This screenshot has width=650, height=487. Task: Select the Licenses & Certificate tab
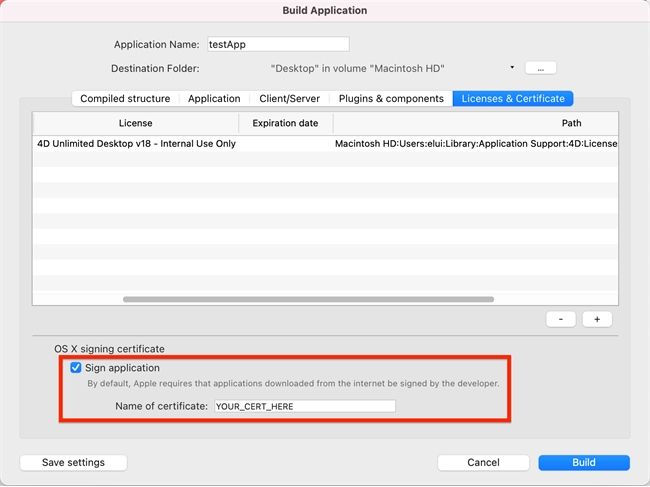(513, 98)
